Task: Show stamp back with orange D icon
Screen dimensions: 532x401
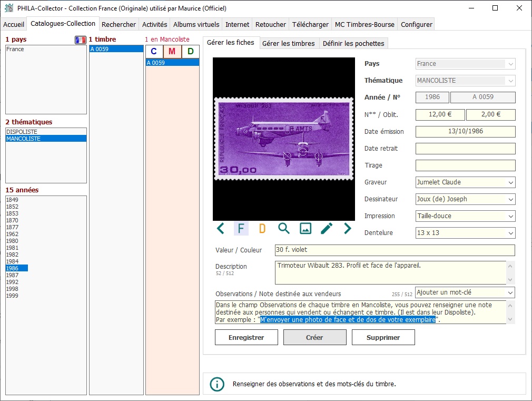Action: pos(262,229)
